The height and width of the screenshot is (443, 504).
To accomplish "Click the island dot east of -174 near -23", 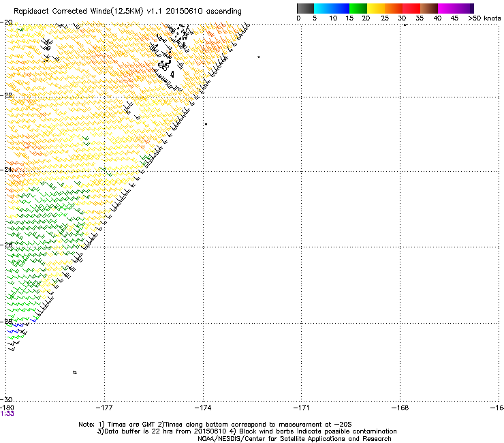I will point(206,124).
